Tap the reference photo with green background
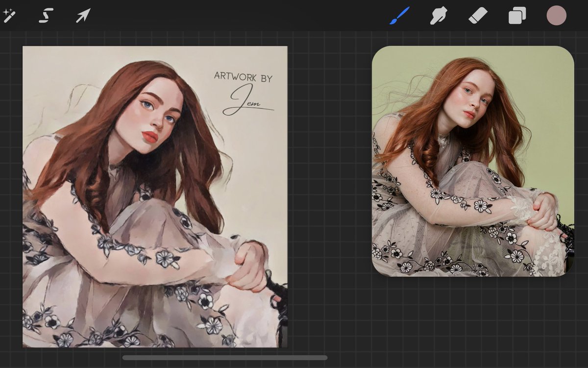The image size is (588, 368). click(x=473, y=161)
